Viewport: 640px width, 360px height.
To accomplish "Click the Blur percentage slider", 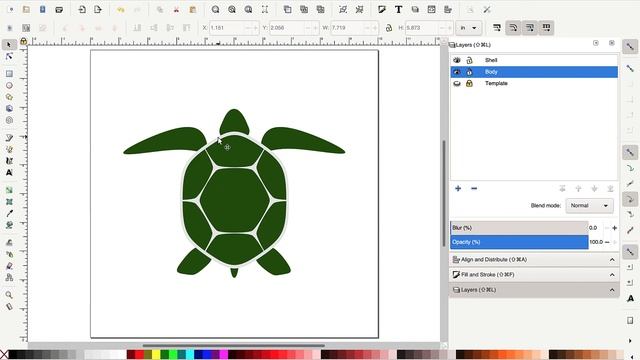I will 519,228.
